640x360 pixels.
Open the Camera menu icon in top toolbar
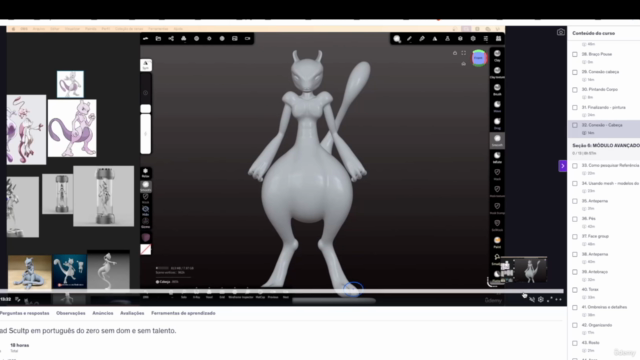(247, 38)
